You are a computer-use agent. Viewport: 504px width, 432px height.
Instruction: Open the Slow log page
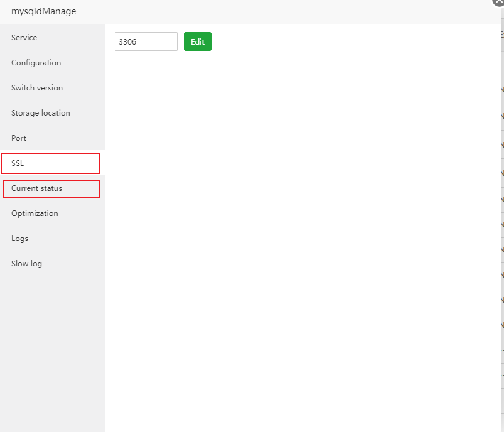tap(26, 264)
